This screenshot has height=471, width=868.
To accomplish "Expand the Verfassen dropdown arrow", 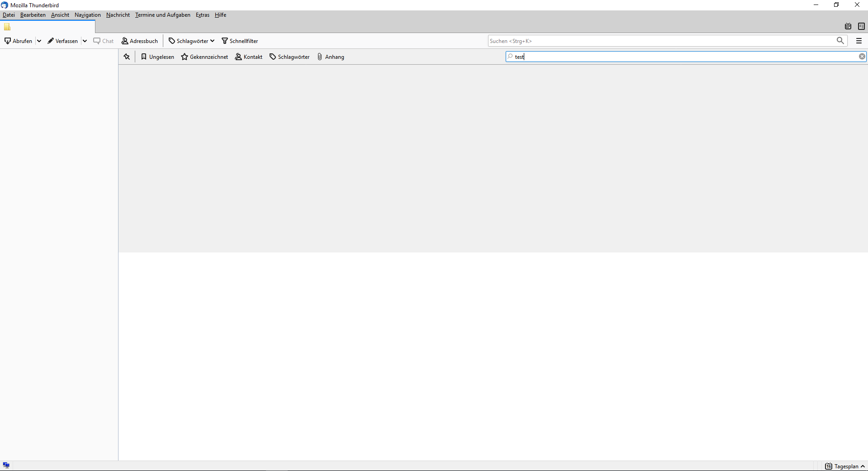I will point(85,41).
